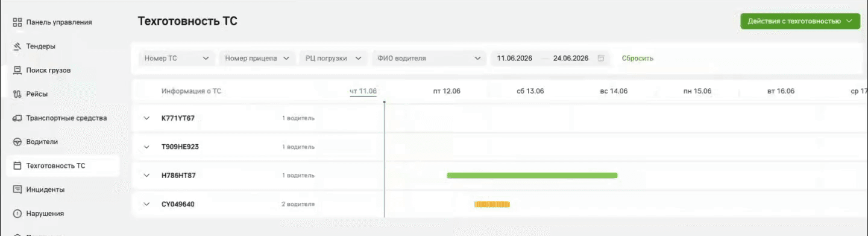Image resolution: width=868 pixels, height=236 pixels.
Task: Click the Поиск грузов sidebar icon
Action: pyautogui.click(x=17, y=70)
